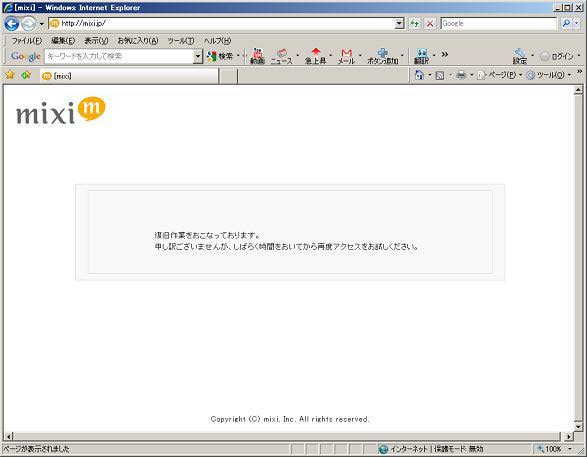The height and width of the screenshot is (457, 587).
Task: Click the 復旧作業をおこなっております。 text
Action: point(207,235)
